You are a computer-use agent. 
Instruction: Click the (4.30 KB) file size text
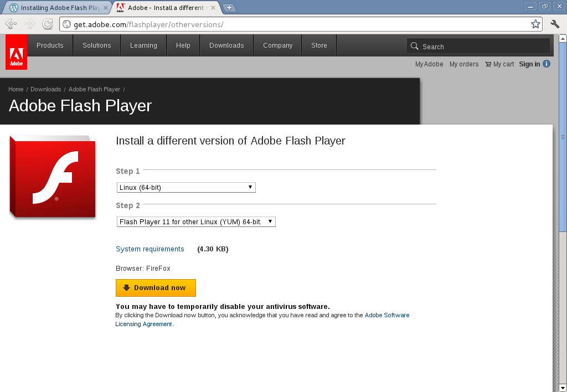coord(213,249)
